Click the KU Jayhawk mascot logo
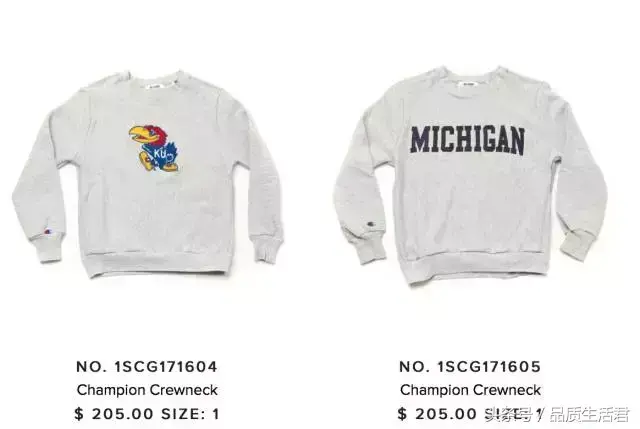 (154, 148)
